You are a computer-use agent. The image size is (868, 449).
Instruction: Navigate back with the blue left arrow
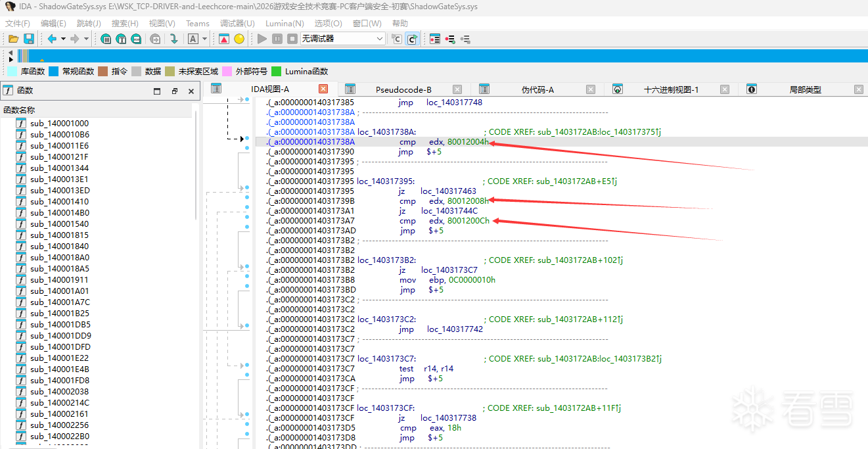click(x=52, y=39)
